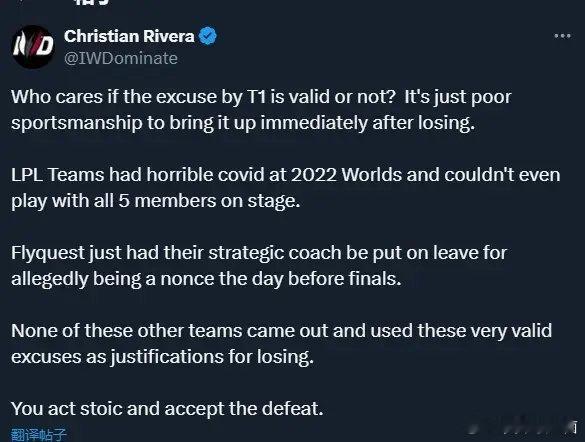Click the word "stoic" in the last line
The width and height of the screenshot is (585, 442).
pyautogui.click(x=101, y=409)
